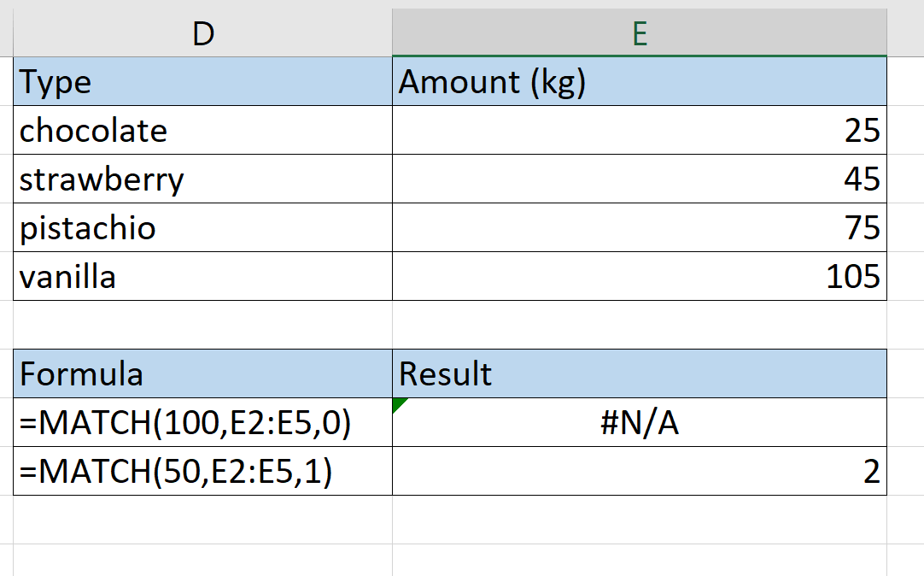Select the cell containing 45
Image resolution: width=924 pixels, height=576 pixels.
(x=640, y=179)
